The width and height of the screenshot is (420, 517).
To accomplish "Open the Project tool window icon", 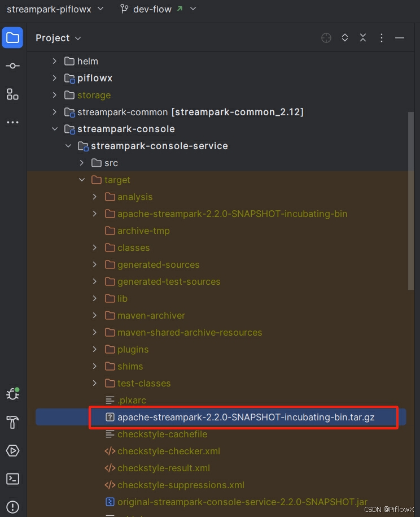I will click(12, 38).
